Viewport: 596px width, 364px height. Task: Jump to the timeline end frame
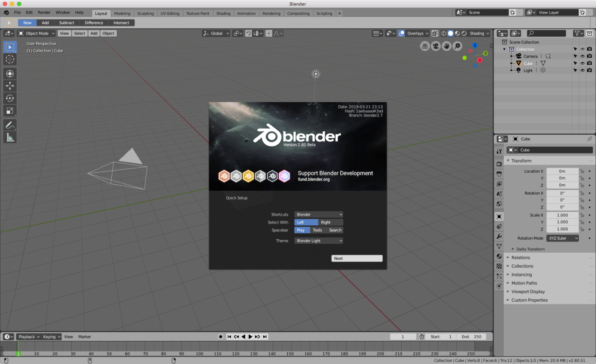pyautogui.click(x=265, y=337)
